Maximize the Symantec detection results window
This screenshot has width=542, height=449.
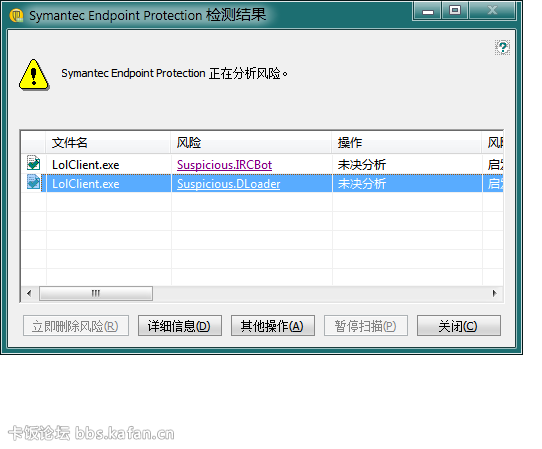coord(455,11)
